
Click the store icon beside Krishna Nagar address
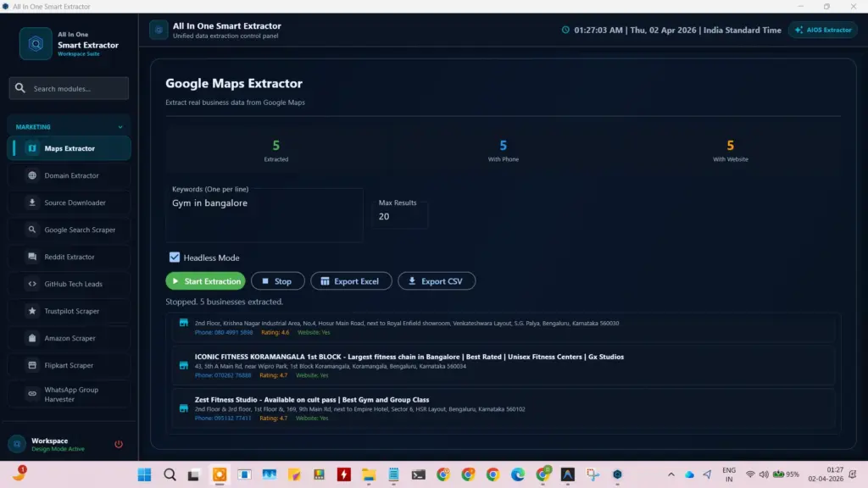click(184, 323)
